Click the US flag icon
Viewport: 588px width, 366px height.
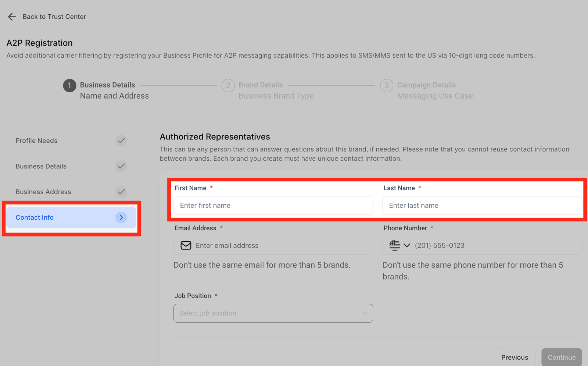395,245
